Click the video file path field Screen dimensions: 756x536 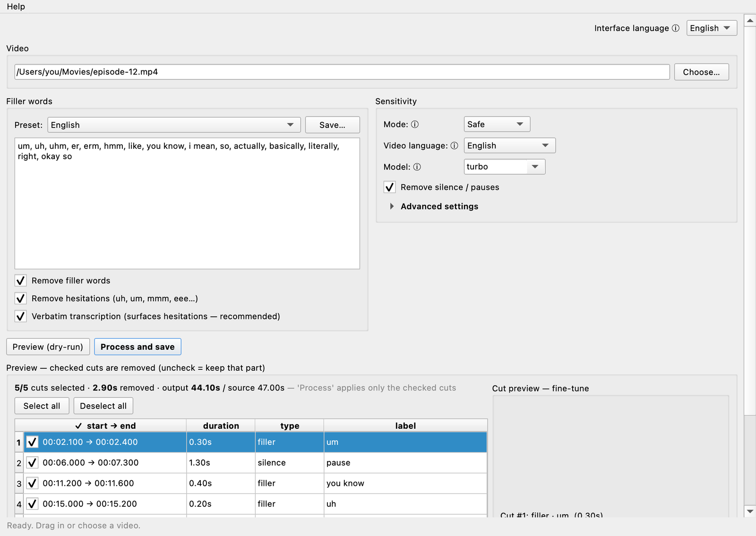(342, 72)
